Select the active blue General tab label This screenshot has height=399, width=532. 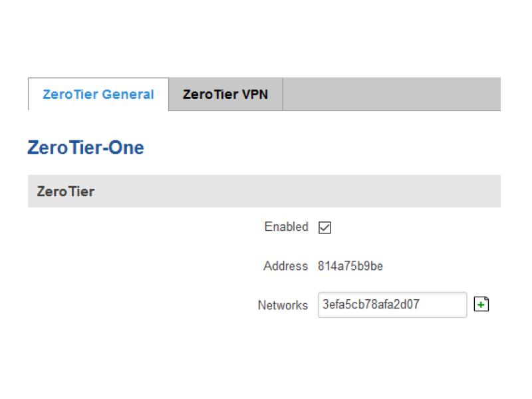pyautogui.click(x=98, y=94)
